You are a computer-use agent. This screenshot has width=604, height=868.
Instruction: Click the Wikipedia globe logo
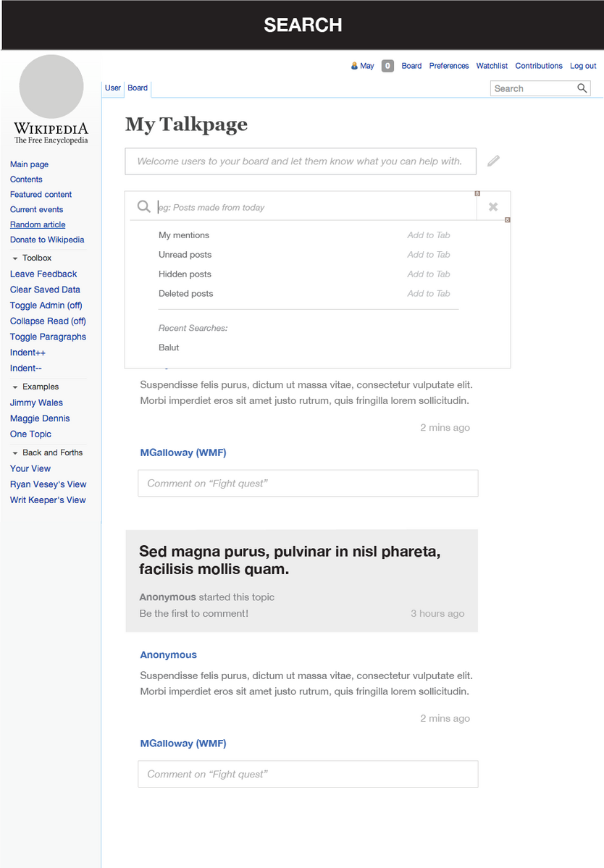(x=51, y=87)
